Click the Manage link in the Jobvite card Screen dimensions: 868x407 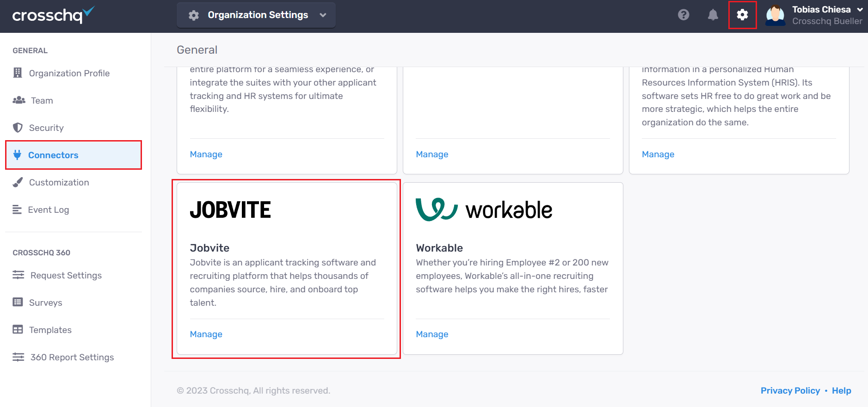206,334
